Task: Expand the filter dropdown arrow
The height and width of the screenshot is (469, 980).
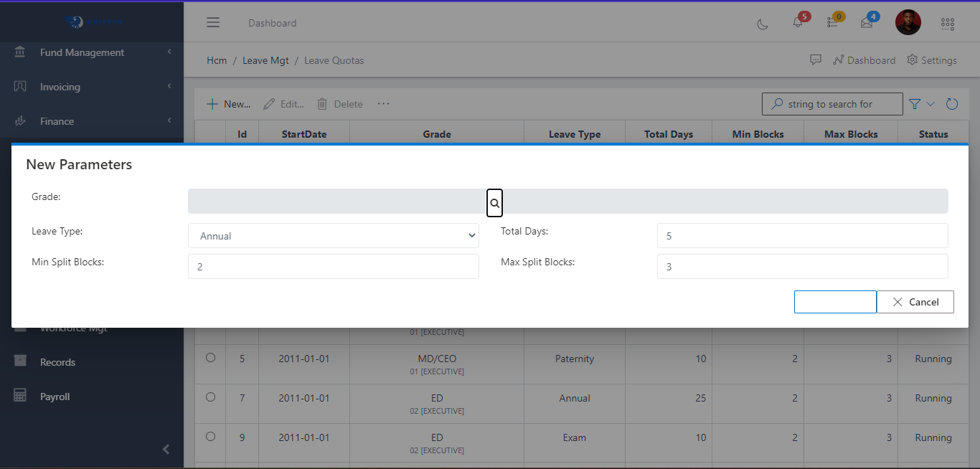Action: point(930,104)
